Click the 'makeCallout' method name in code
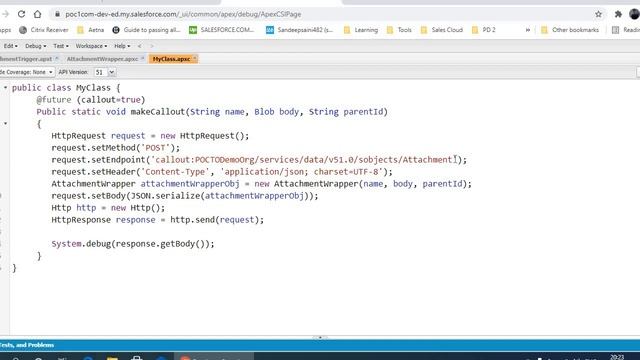Screen dimensions: 640x360 [158, 112]
